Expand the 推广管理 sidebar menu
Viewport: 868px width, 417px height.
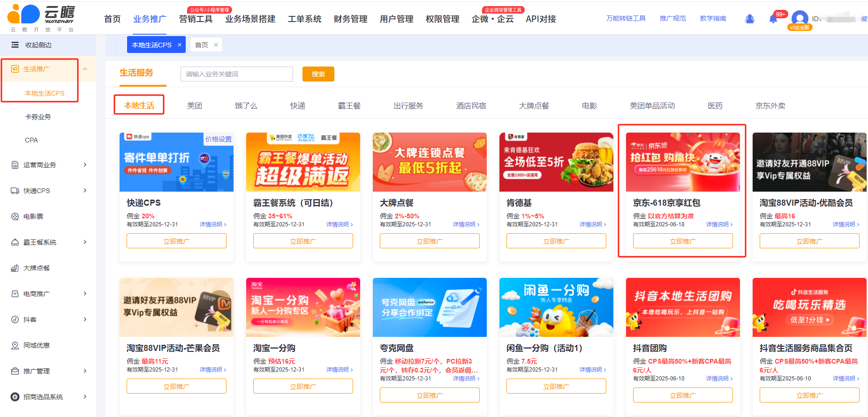point(85,371)
